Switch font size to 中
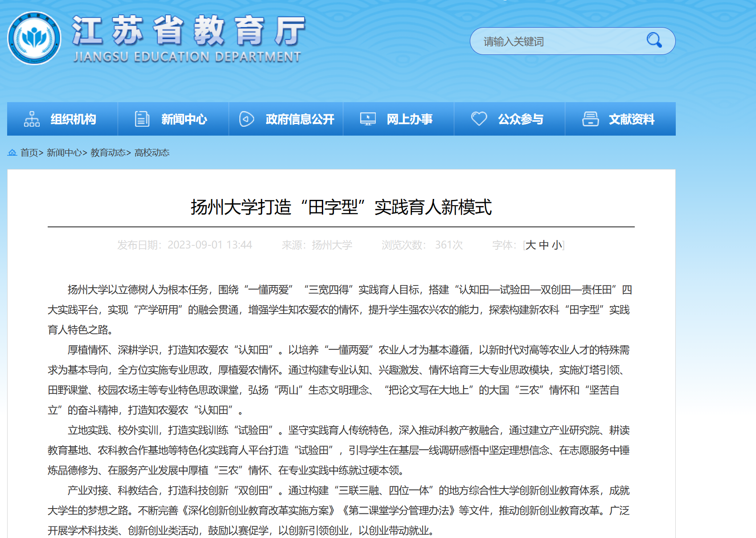The height and width of the screenshot is (538, 756). point(544,245)
